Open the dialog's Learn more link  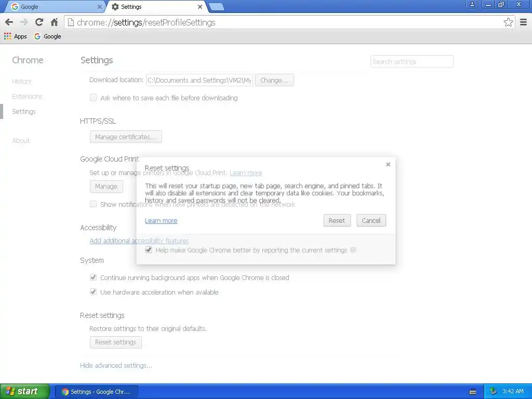pyautogui.click(x=161, y=220)
